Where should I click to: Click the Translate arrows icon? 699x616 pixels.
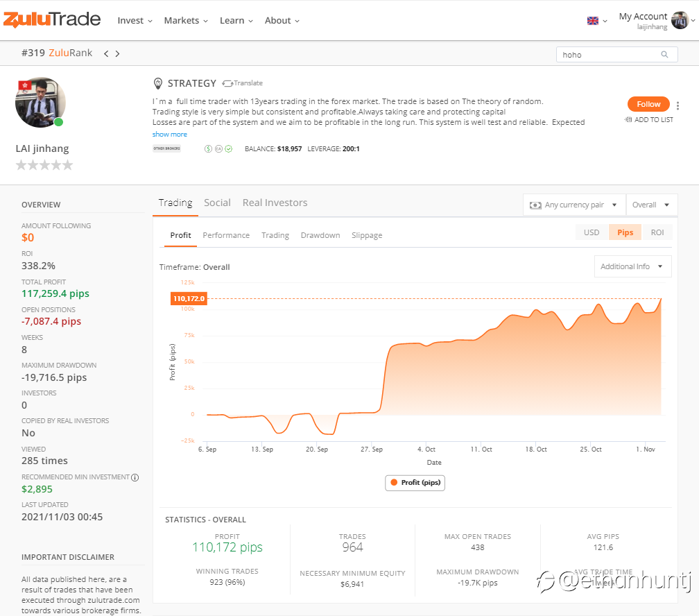coord(227,83)
